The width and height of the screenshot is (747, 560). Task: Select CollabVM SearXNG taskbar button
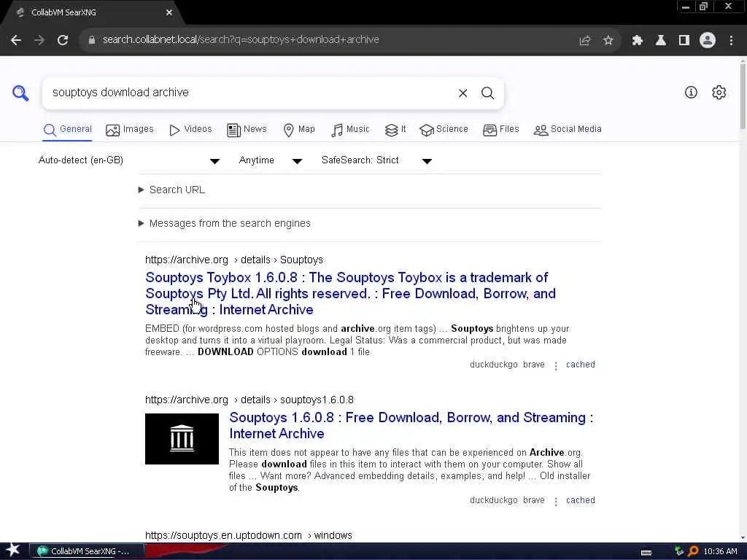click(x=88, y=551)
